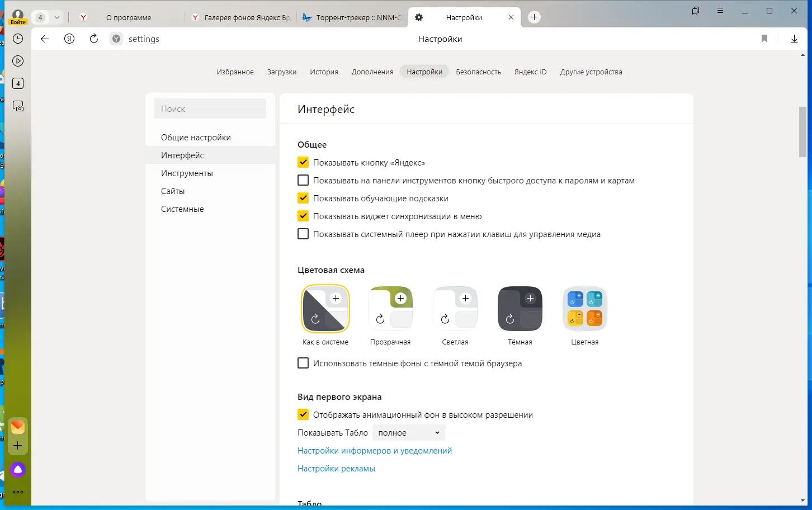Open the Настройки рекламы link
Screen dimensions: 812x510
click(336, 469)
